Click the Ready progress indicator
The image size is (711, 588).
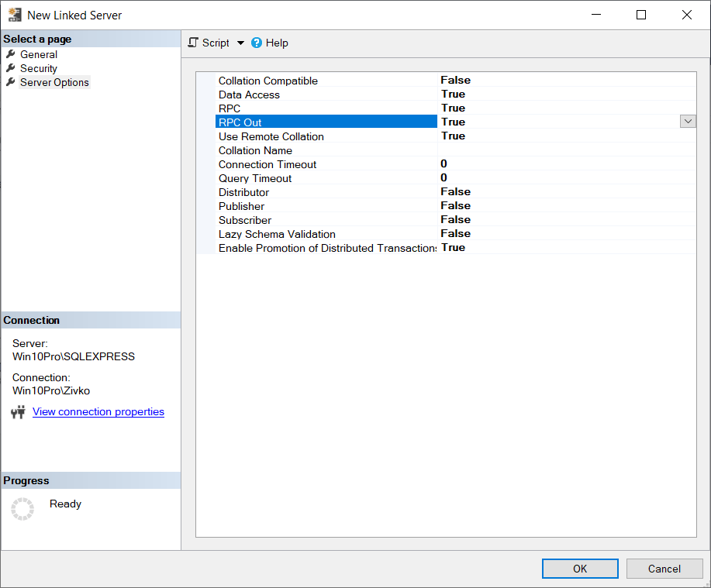pos(65,504)
